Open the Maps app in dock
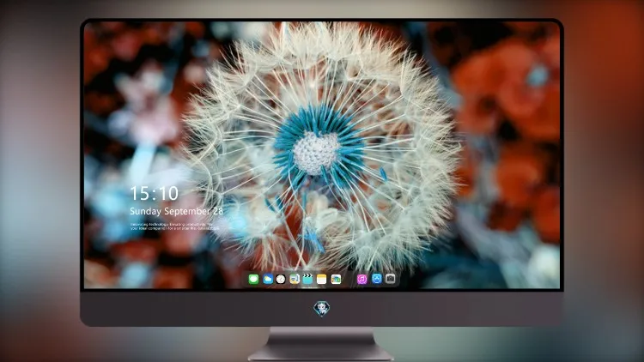This screenshot has width=644, height=362. click(295, 280)
